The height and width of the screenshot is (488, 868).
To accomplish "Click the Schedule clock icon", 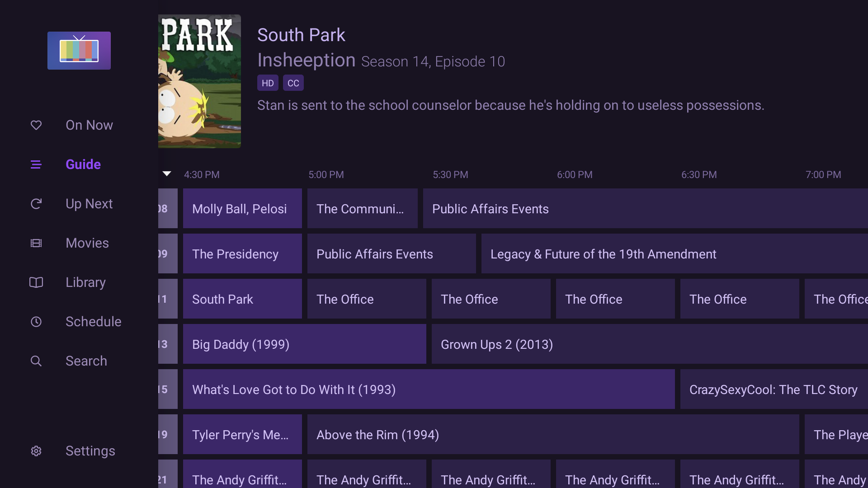I will [x=36, y=322].
